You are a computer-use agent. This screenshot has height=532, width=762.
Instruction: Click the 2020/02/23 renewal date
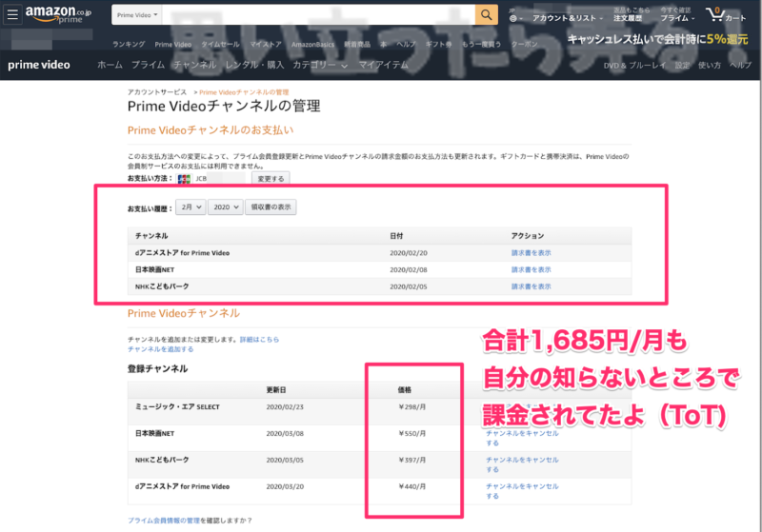[285, 407]
